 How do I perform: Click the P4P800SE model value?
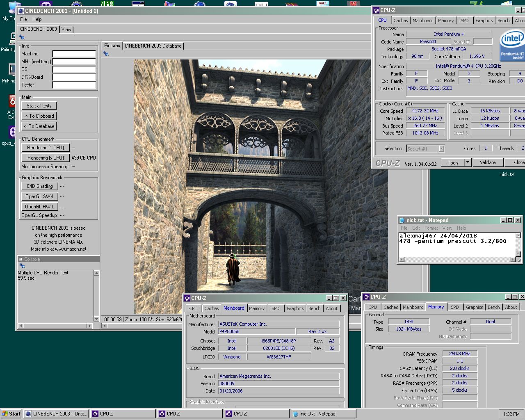point(257,331)
